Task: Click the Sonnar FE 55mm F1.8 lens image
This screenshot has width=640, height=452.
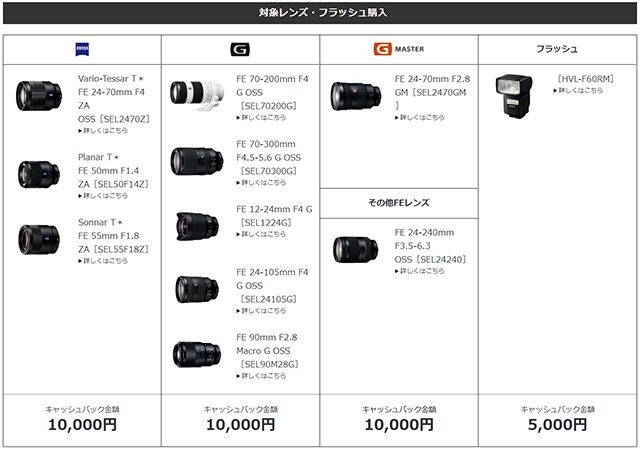Action: (40, 238)
